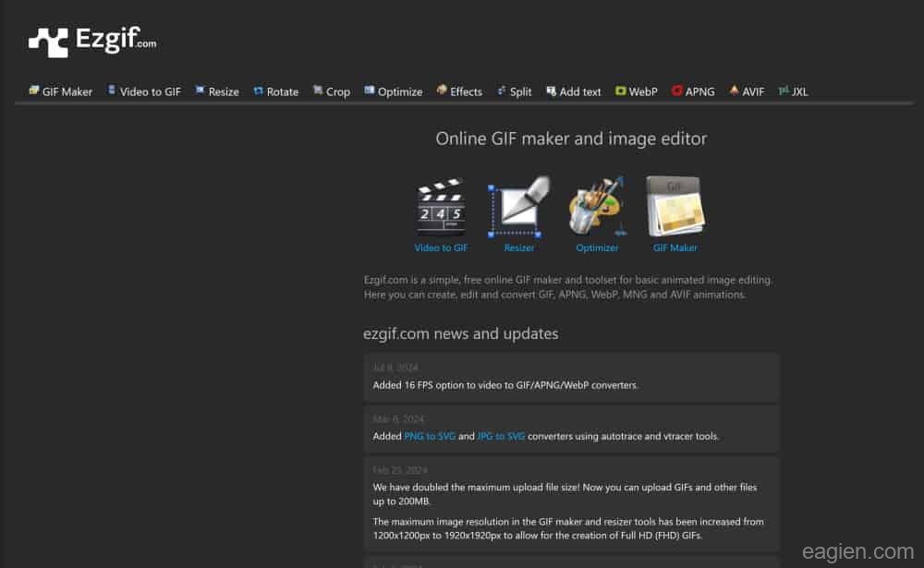
Task: Select GIF Maker in the navigation bar
Action: click(61, 91)
